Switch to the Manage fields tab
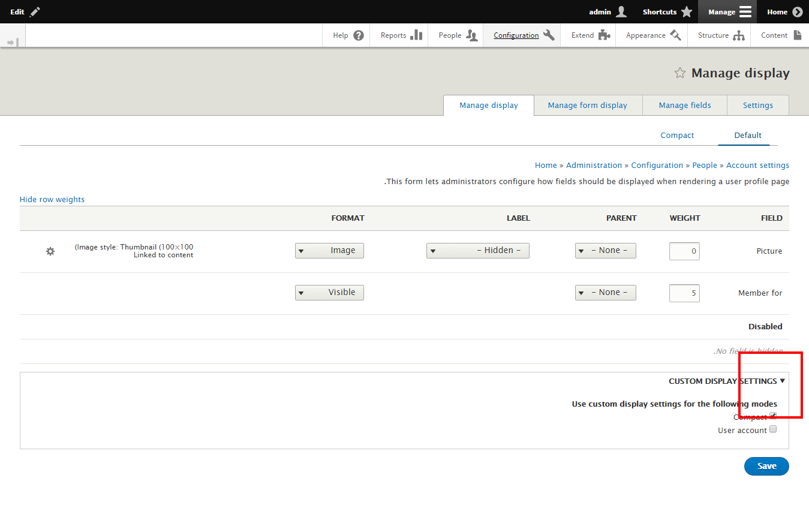 (x=684, y=105)
